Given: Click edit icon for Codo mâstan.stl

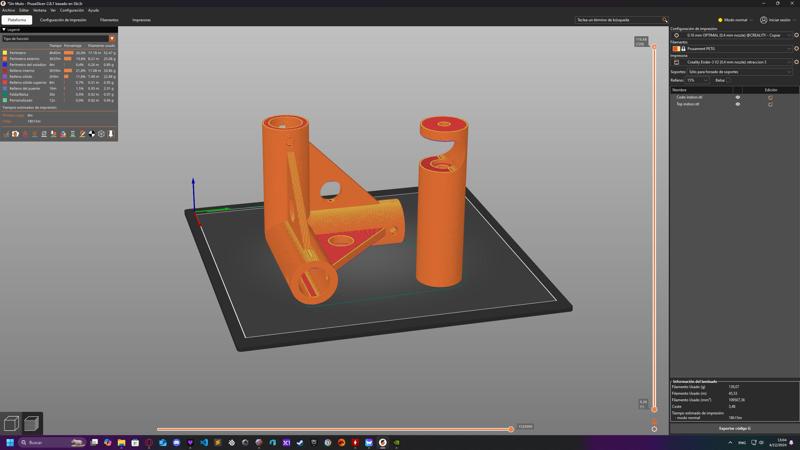Looking at the screenshot, I should point(770,97).
